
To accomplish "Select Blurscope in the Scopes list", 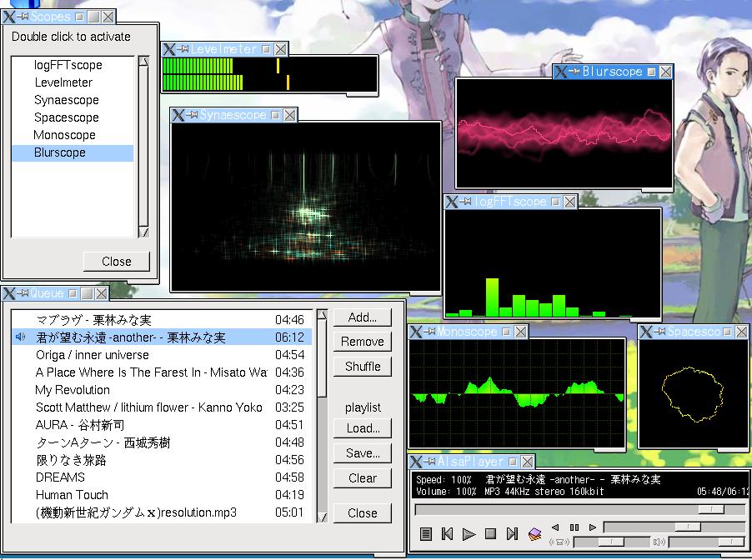I will (73, 152).
